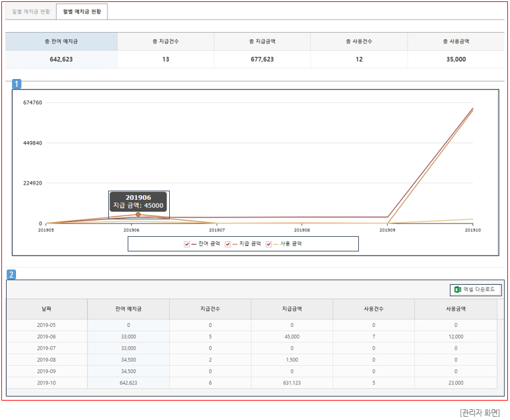Click the 지급금액 column header in table

(x=291, y=309)
